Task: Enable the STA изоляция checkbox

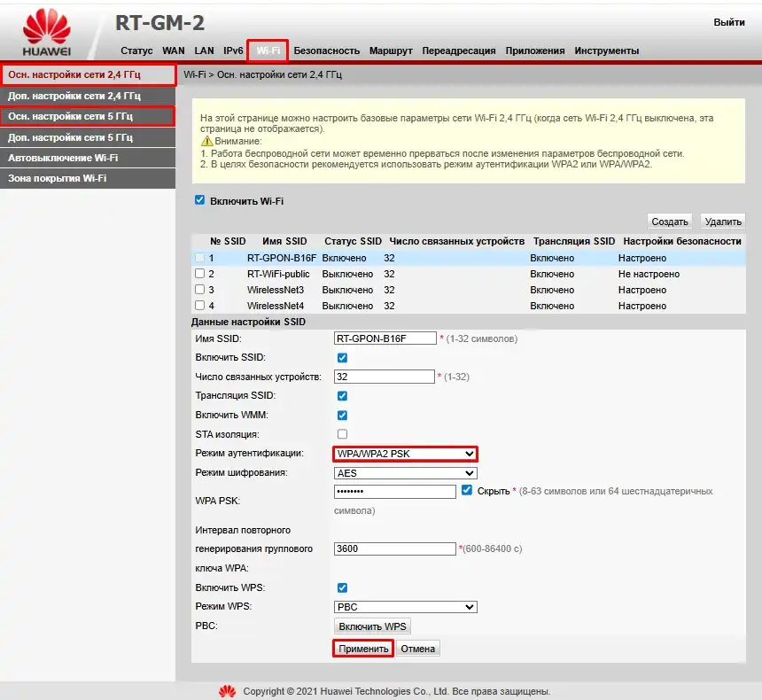Action: (342, 434)
